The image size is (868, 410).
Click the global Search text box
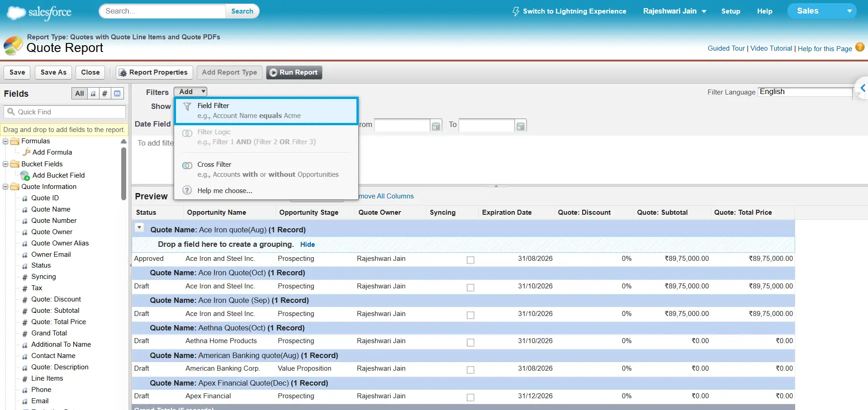[162, 11]
